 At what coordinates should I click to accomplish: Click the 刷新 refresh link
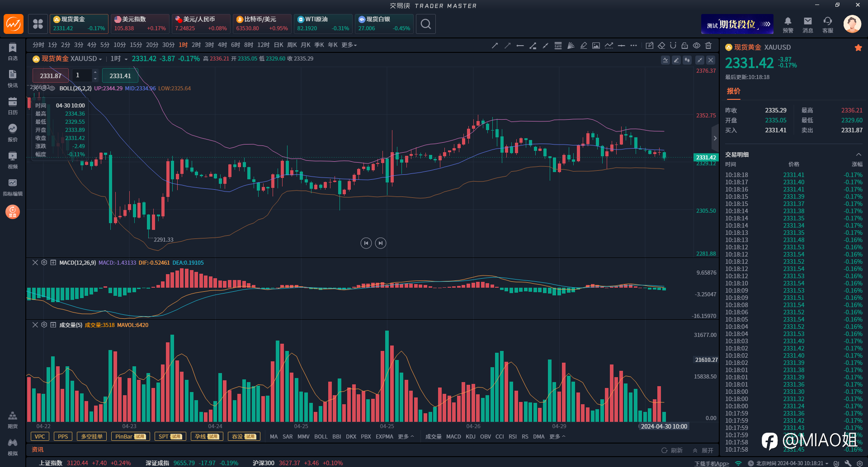point(672,450)
